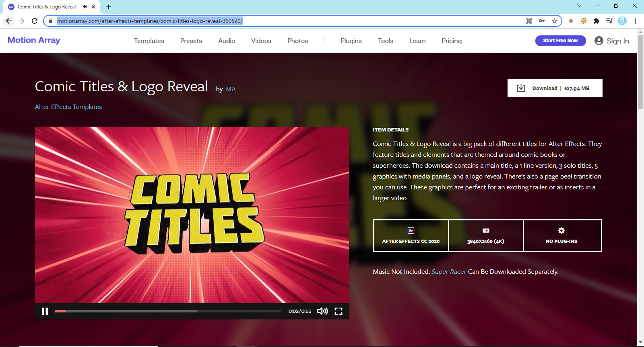Open the Templates menu
The width and height of the screenshot is (644, 347).
coord(149,41)
